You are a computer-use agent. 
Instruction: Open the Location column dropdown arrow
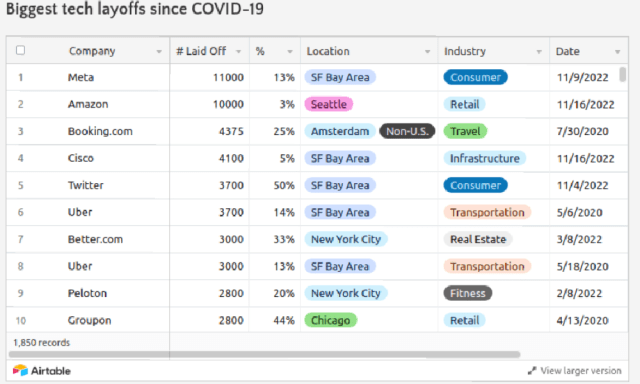click(427, 52)
